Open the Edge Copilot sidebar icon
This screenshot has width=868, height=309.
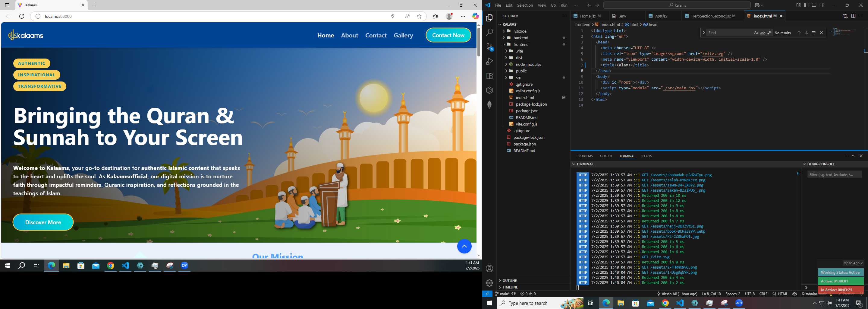tap(476, 16)
